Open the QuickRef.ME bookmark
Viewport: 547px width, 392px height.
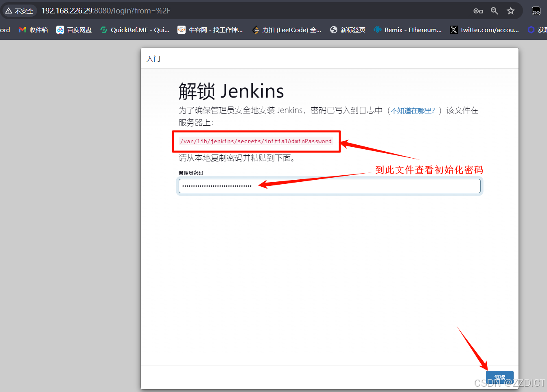point(135,30)
